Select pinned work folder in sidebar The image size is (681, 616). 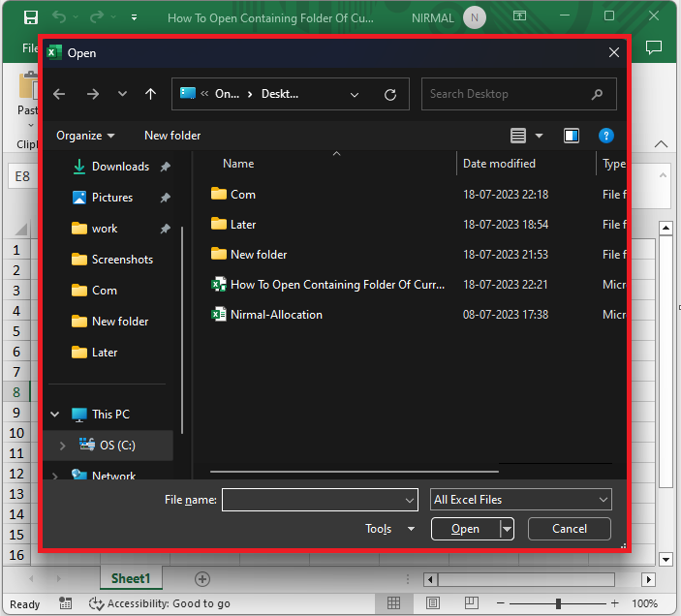[x=105, y=229]
